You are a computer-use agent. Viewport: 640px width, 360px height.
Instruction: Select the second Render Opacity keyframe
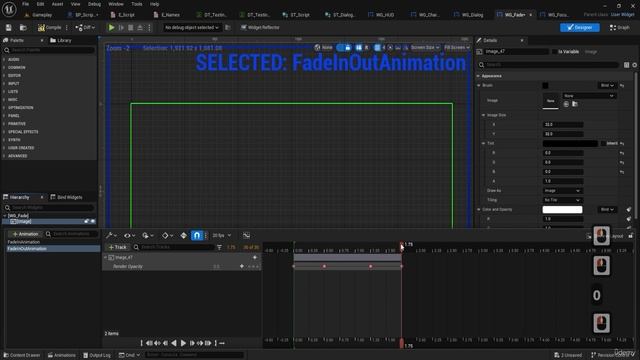324,266
